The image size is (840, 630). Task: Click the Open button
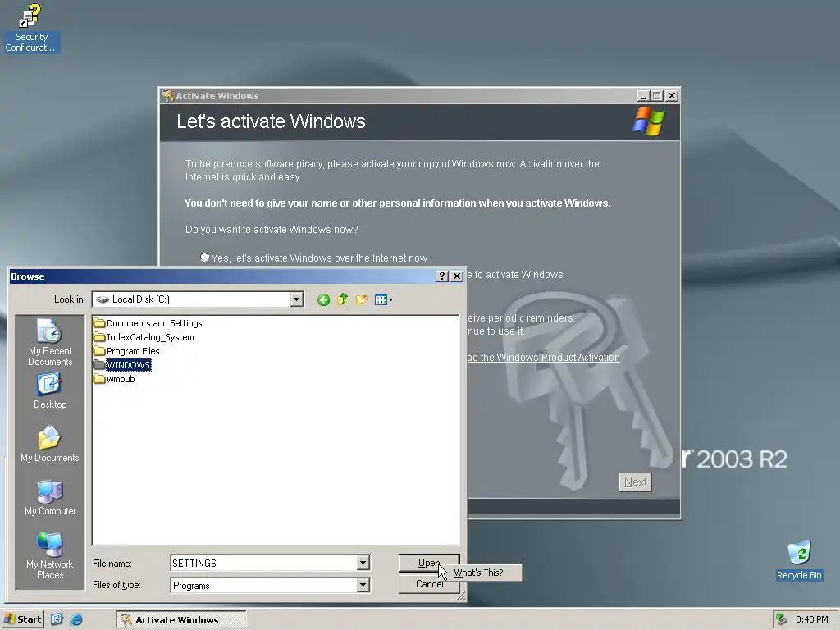(x=428, y=563)
